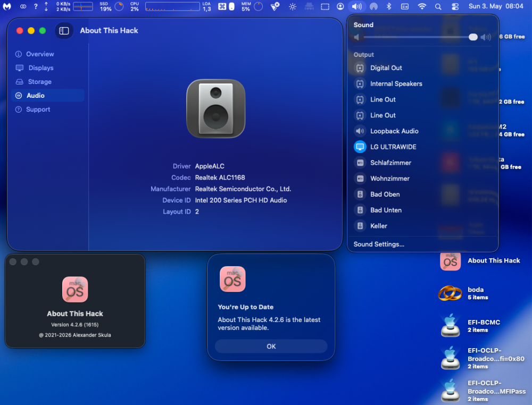Select Internal Speakers output

[422, 84]
